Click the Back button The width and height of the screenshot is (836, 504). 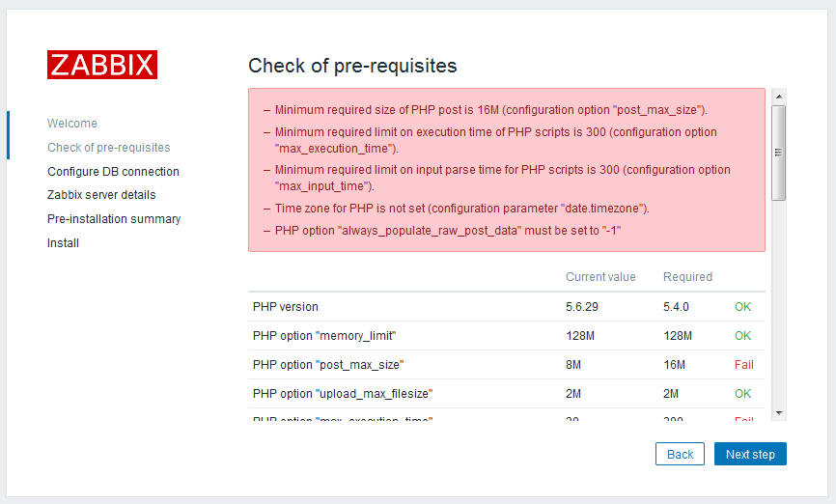tap(680, 454)
